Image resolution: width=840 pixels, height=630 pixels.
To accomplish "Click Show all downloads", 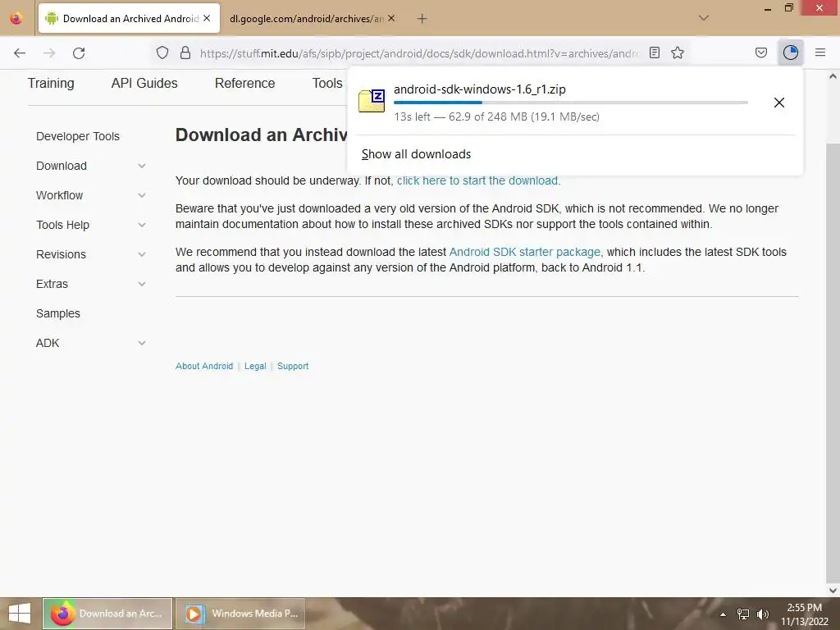I will (416, 154).
